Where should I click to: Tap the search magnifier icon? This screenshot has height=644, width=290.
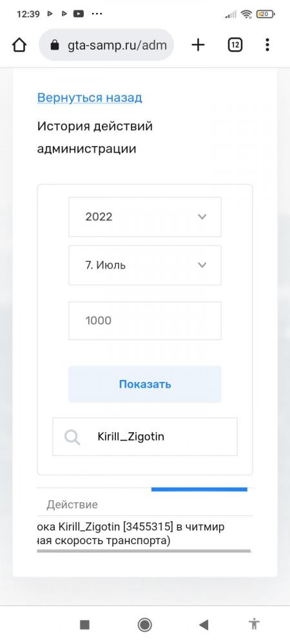click(x=72, y=437)
